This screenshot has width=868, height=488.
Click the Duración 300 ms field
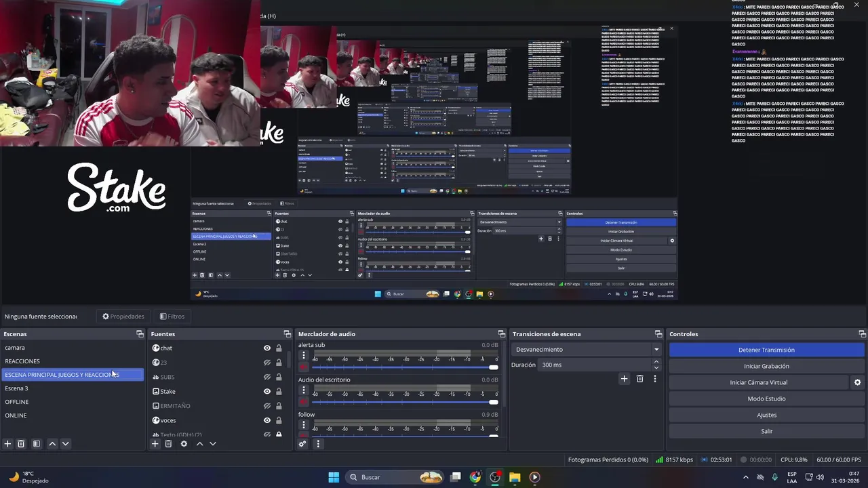[x=595, y=365]
